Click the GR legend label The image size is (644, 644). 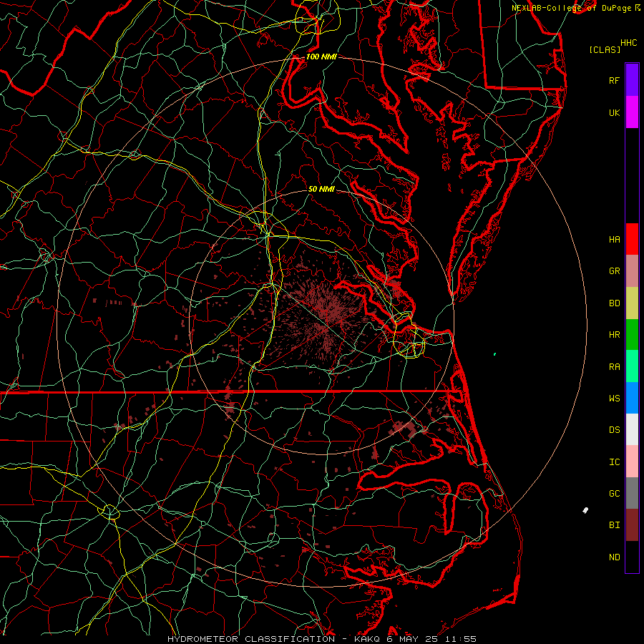[x=614, y=271]
